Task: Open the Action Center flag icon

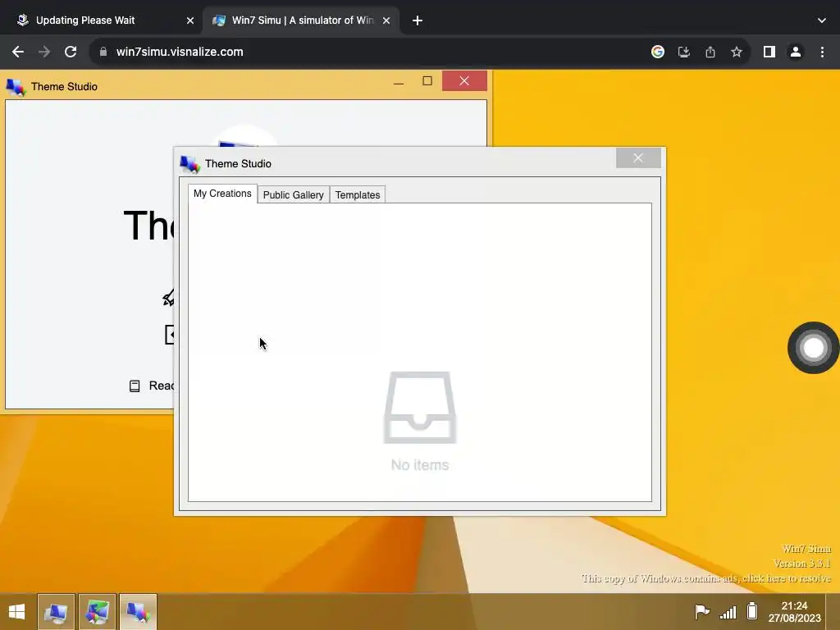Action: (x=702, y=611)
